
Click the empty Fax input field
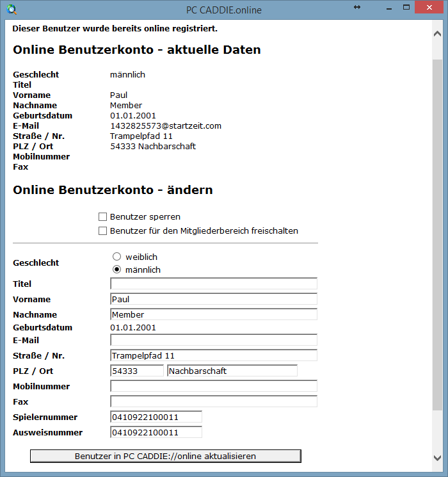(x=214, y=401)
